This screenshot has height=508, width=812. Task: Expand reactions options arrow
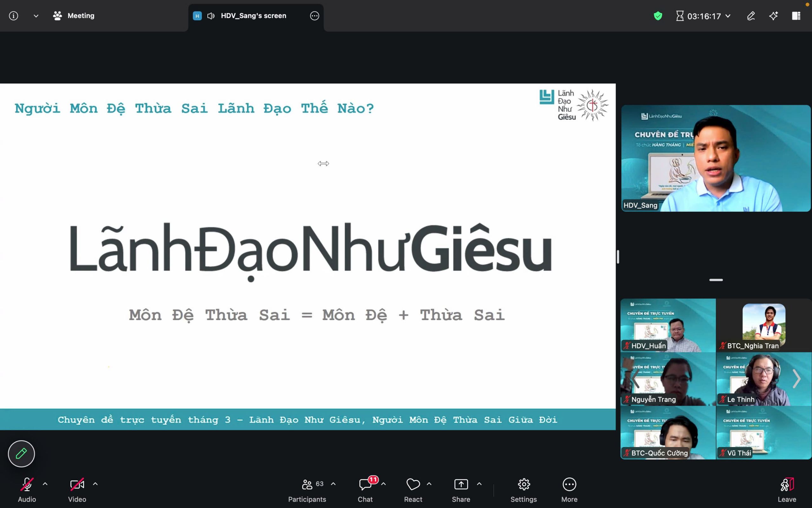tap(429, 484)
